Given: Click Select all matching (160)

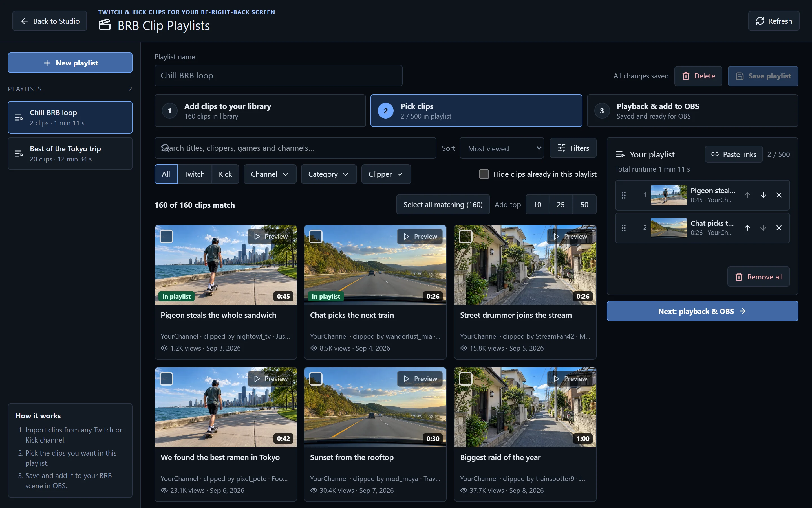Looking at the screenshot, I should pyautogui.click(x=443, y=204).
